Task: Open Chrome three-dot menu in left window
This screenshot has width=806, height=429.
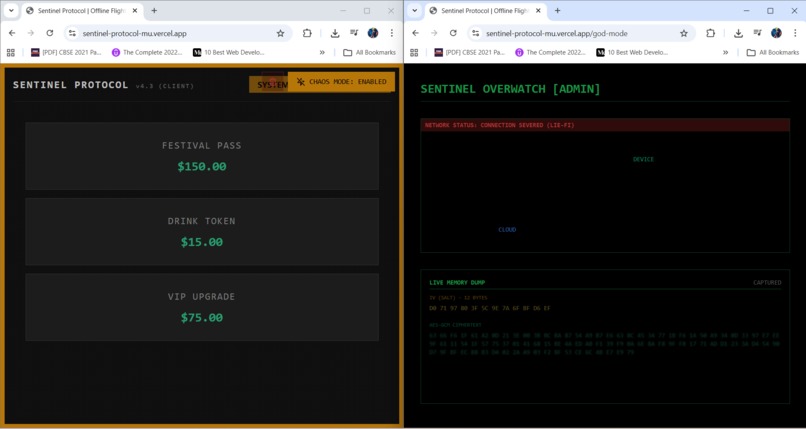Action: pyautogui.click(x=392, y=33)
